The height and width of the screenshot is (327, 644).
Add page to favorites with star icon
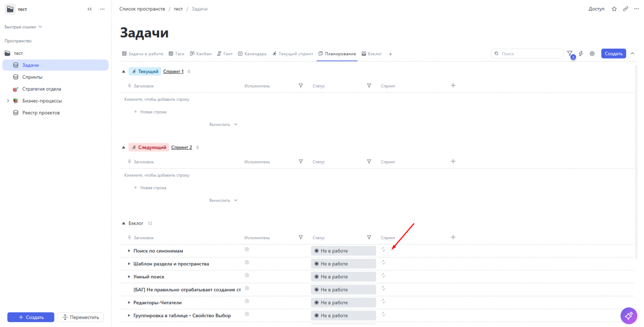tap(614, 8)
